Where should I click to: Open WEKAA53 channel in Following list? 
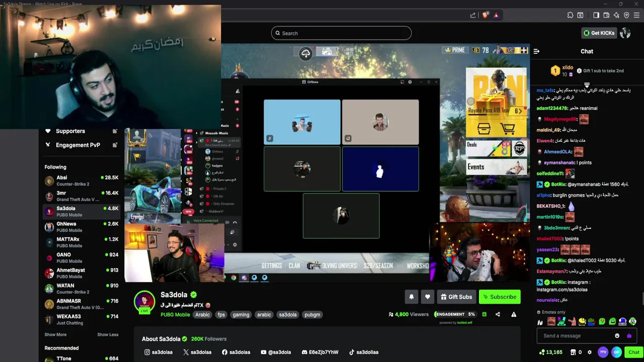pos(81,319)
